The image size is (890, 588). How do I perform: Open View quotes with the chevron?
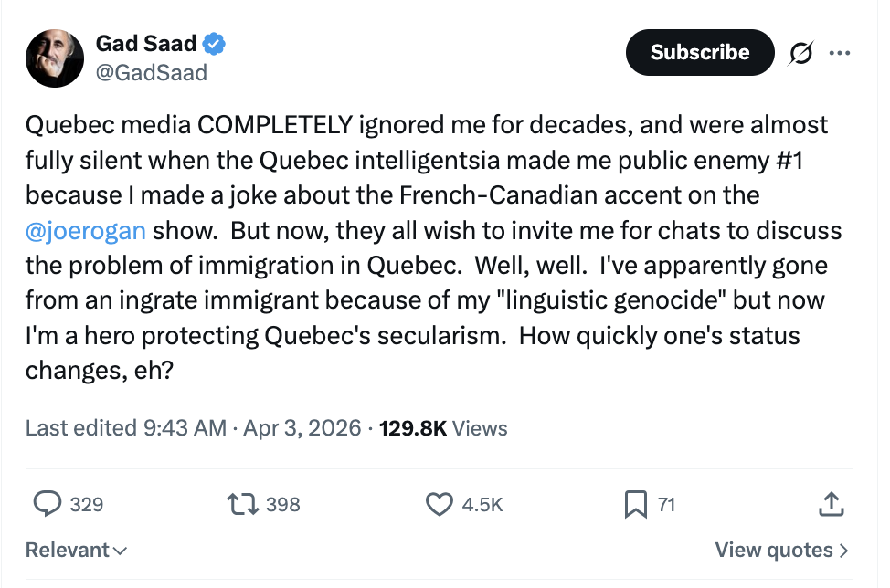(x=781, y=550)
